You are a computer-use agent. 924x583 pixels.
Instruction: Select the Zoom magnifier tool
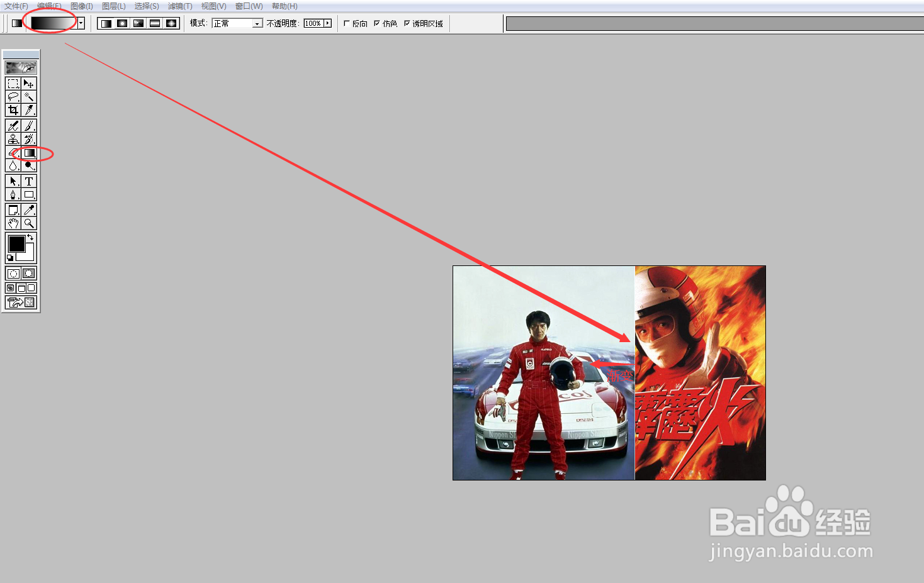click(x=29, y=223)
